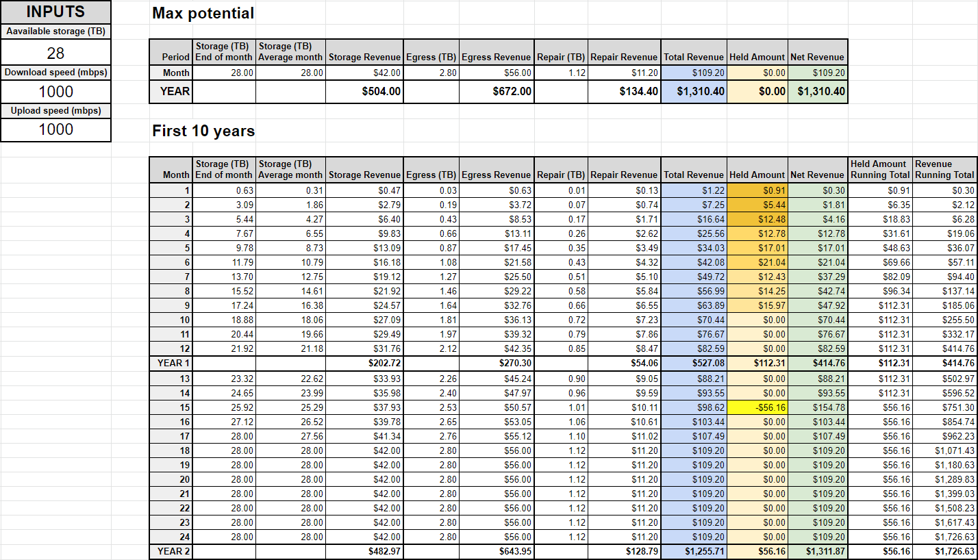This screenshot has width=978, height=560.
Task: Select month 5 total revenue $34.03
Action: [x=694, y=248]
